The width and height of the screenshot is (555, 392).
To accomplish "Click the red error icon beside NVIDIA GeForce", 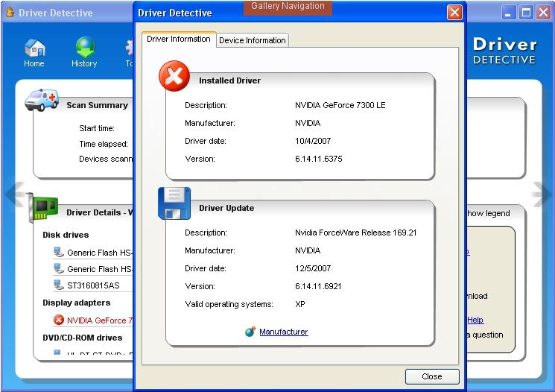I will pyautogui.click(x=59, y=320).
